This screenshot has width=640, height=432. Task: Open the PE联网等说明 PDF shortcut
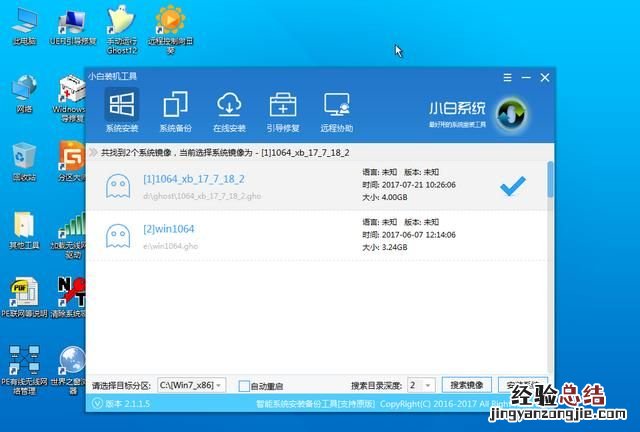pyautogui.click(x=24, y=297)
